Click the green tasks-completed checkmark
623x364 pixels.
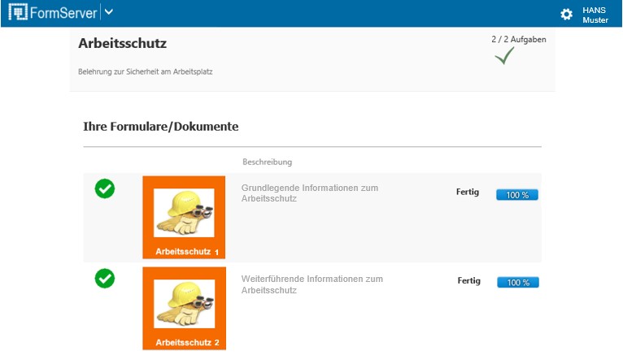[x=504, y=56]
